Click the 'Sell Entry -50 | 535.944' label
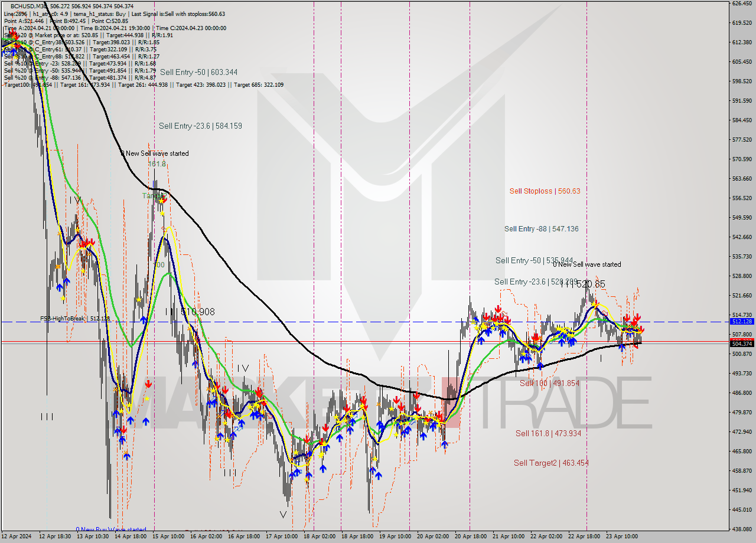The height and width of the screenshot is (543, 756). pyautogui.click(x=535, y=260)
